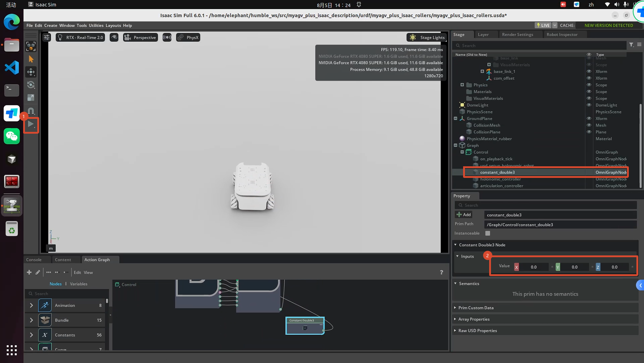Open the PhysX menu
The width and height of the screenshot is (644, 363).
point(188,37)
